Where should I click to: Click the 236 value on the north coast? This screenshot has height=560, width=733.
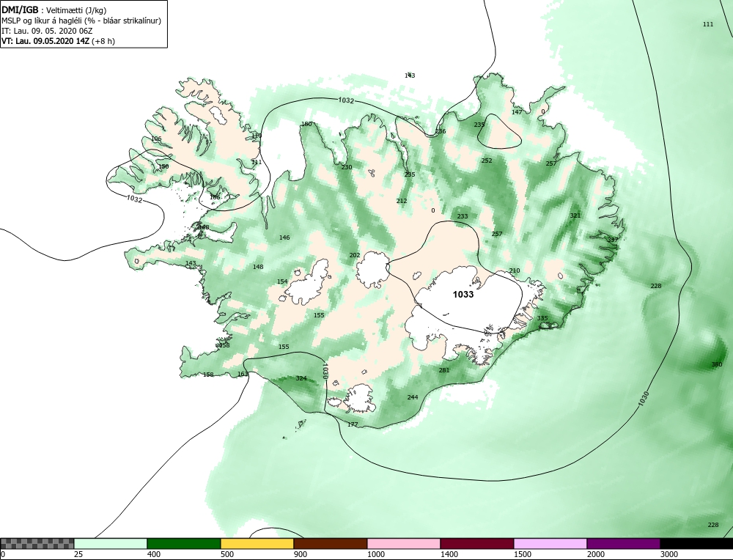[x=441, y=131]
